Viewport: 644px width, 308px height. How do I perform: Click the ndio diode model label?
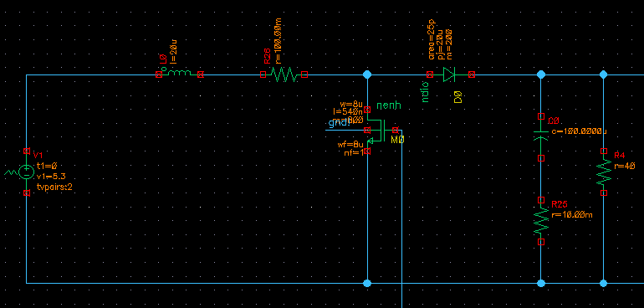pos(425,92)
